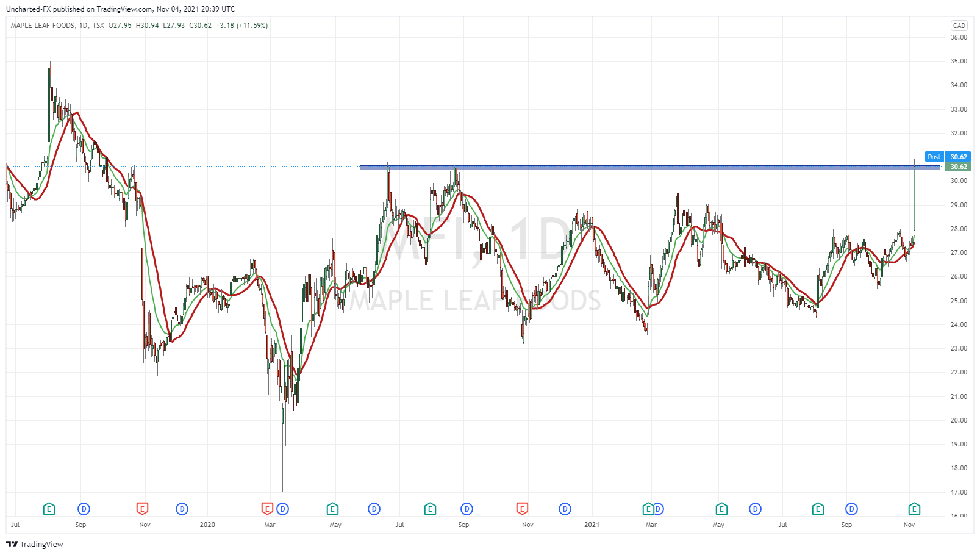Click the open value O27.95
The width and height of the screenshot is (980, 555).
[120, 26]
